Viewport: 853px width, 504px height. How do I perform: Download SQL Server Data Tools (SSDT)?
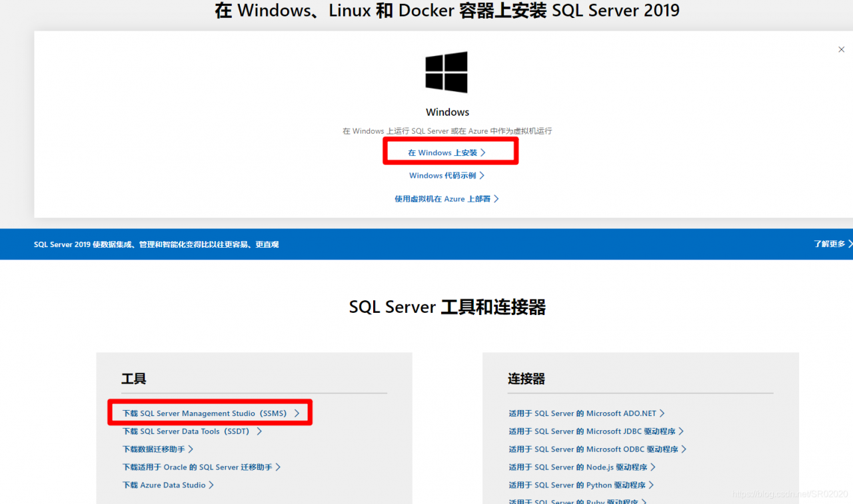192,431
